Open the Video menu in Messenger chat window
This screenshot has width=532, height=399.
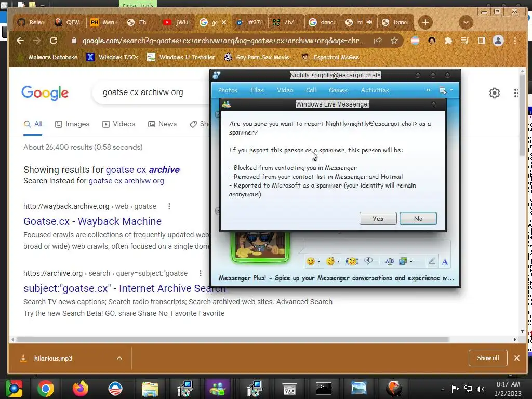285,90
